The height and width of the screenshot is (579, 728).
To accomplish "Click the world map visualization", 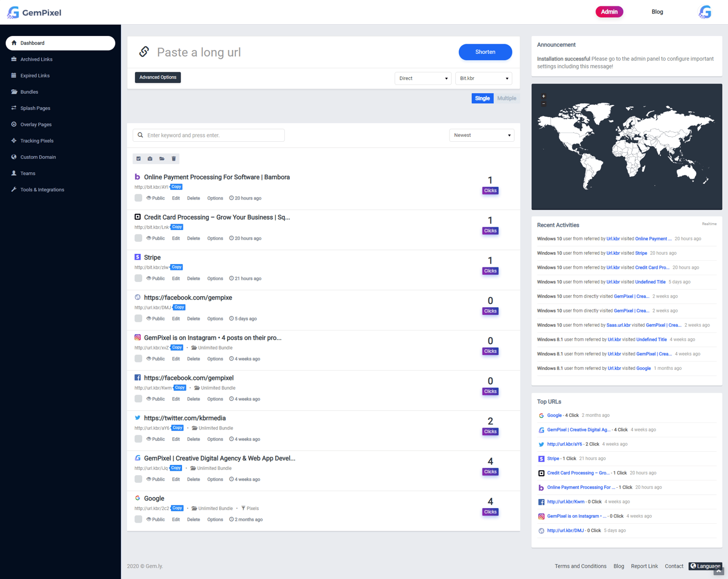I will [627, 147].
